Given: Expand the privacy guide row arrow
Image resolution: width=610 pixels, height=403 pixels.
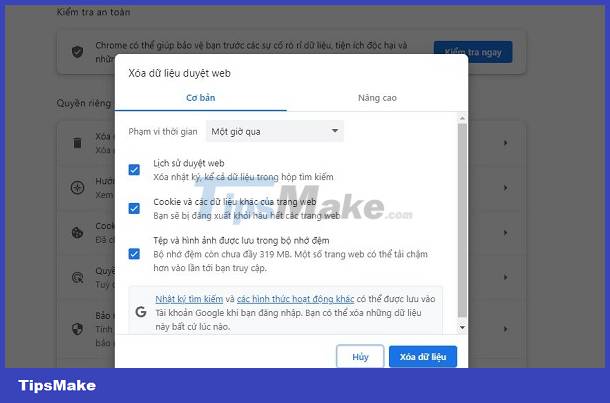Looking at the screenshot, I should [505, 188].
